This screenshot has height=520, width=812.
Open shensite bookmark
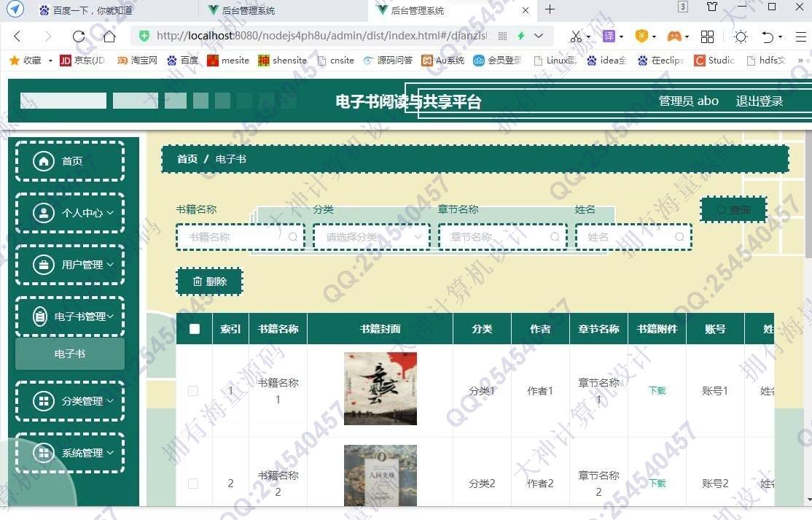pos(282,61)
